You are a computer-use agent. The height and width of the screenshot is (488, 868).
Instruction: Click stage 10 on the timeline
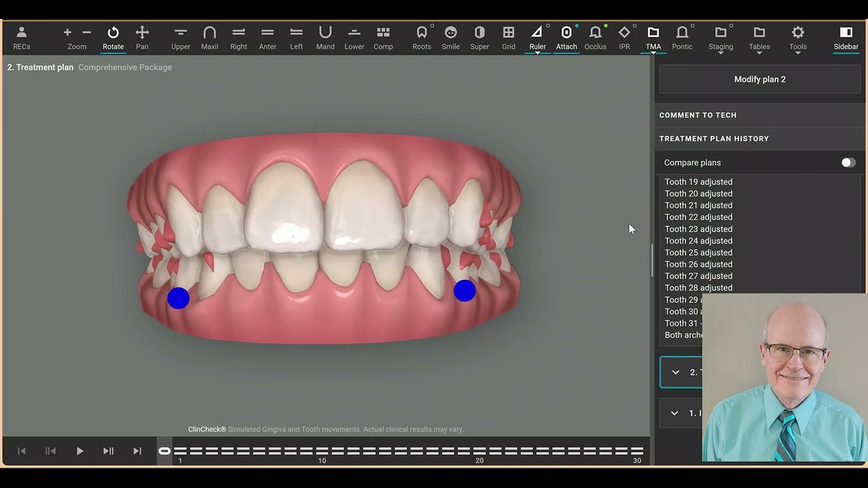pyautogui.click(x=321, y=451)
